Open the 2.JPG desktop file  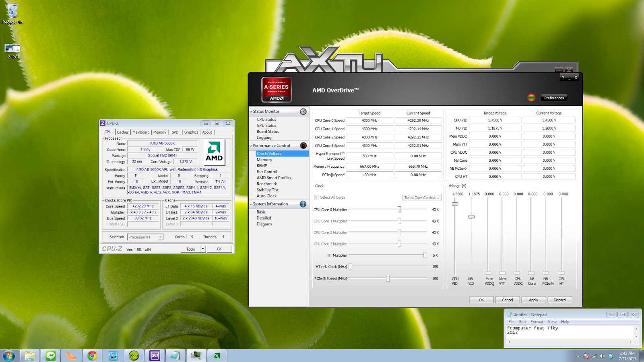pyautogui.click(x=12, y=51)
